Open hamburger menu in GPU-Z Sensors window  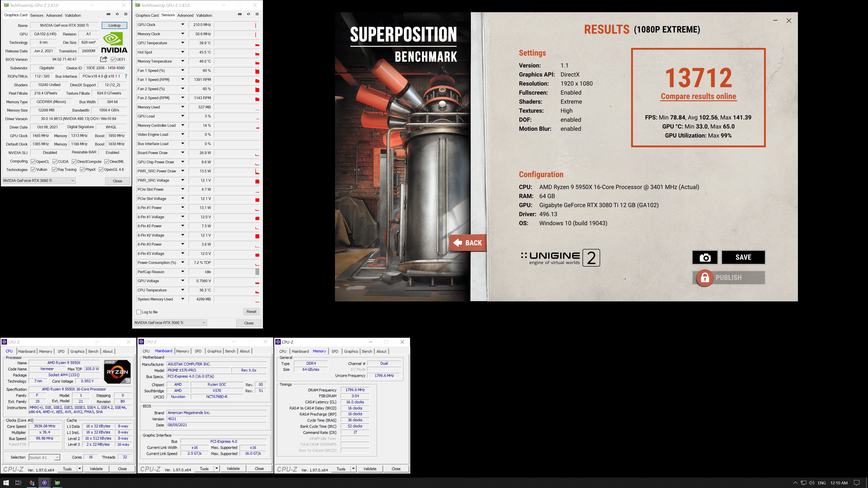coord(257,14)
